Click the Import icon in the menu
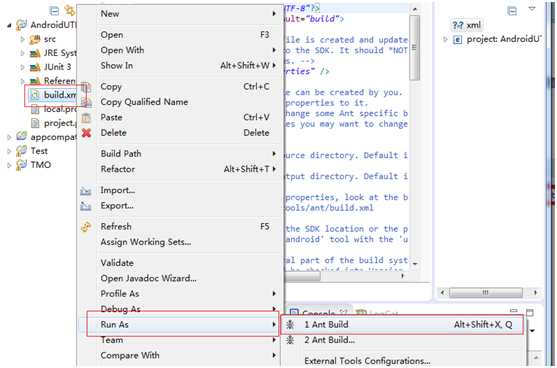 [x=86, y=191]
